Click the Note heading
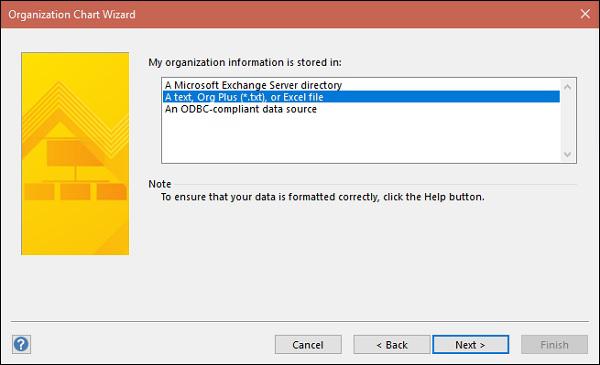The height and width of the screenshot is (365, 600). tap(160, 184)
